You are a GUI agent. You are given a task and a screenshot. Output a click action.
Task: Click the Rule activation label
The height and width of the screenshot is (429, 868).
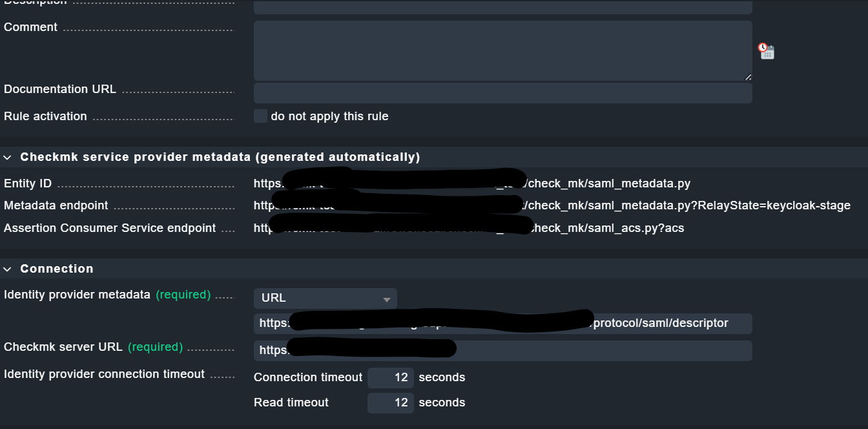[45, 116]
